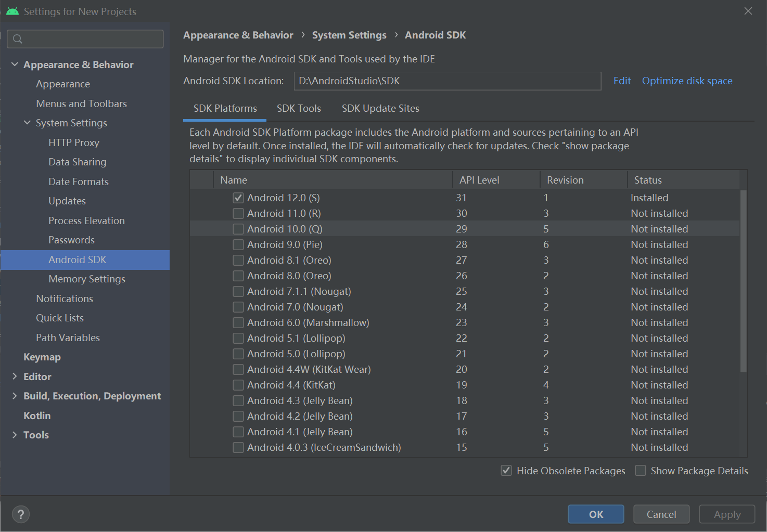Click the Edit SDK location link
Viewport: 767px width, 532px height.
pyautogui.click(x=622, y=81)
